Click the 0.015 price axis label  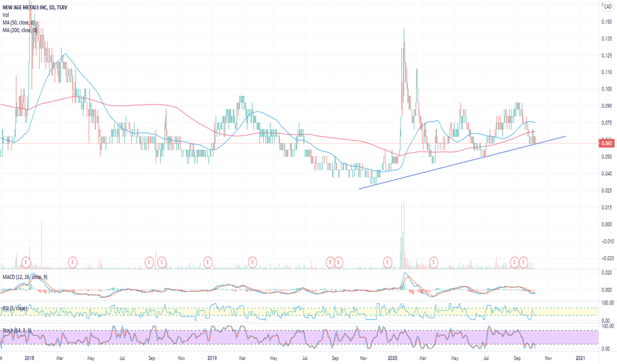(606, 208)
